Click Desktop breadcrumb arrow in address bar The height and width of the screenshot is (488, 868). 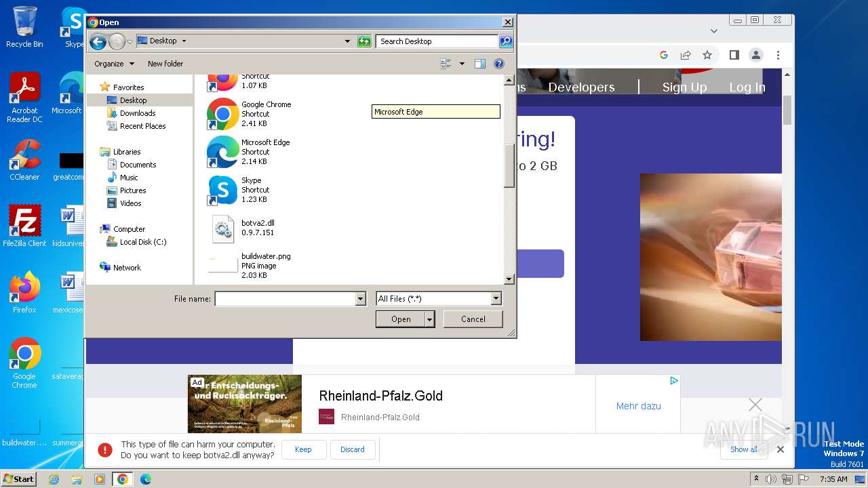click(184, 41)
